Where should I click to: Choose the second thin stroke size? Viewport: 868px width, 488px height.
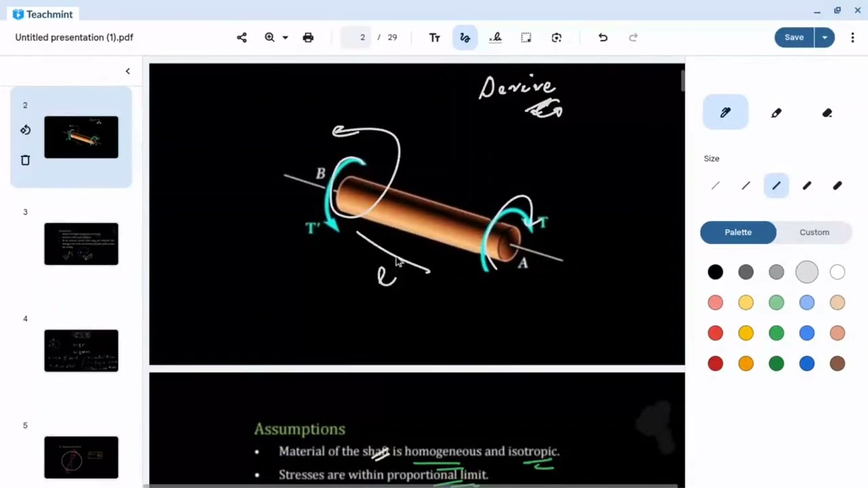coord(746,185)
